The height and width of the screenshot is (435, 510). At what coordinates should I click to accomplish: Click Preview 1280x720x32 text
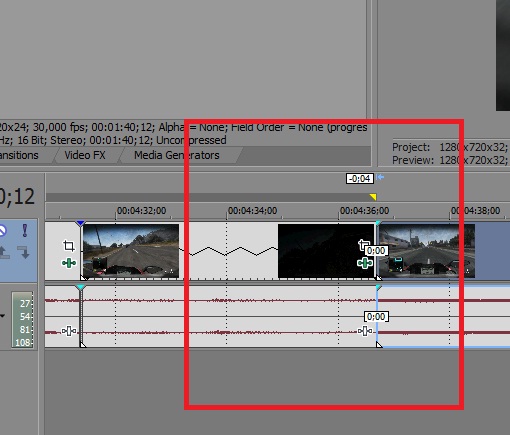click(x=450, y=160)
